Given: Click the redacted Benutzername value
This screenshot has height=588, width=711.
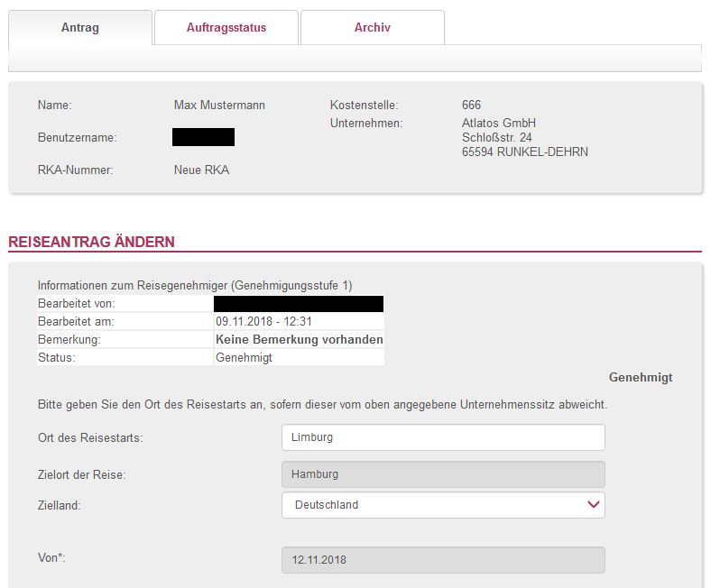Looking at the screenshot, I should 203,137.
